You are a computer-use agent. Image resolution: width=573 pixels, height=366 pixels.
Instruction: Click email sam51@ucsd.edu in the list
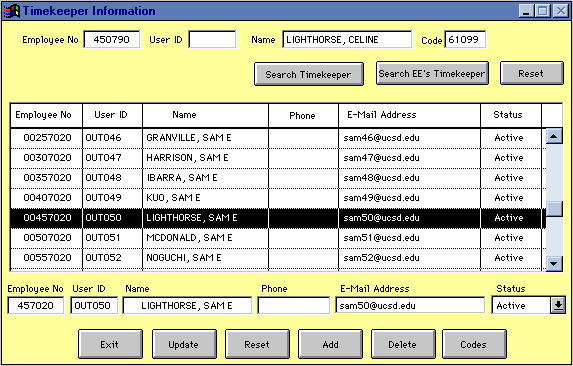pos(381,238)
